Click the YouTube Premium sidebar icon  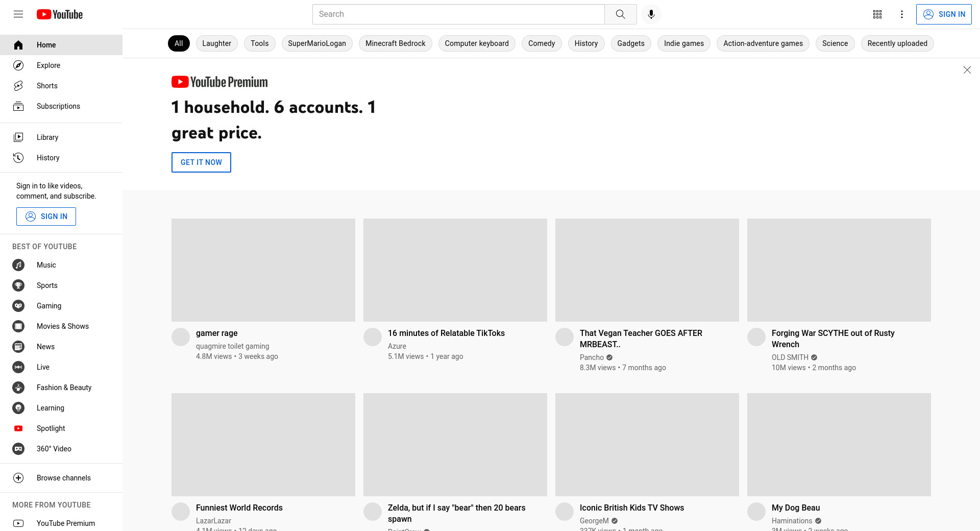click(18, 523)
